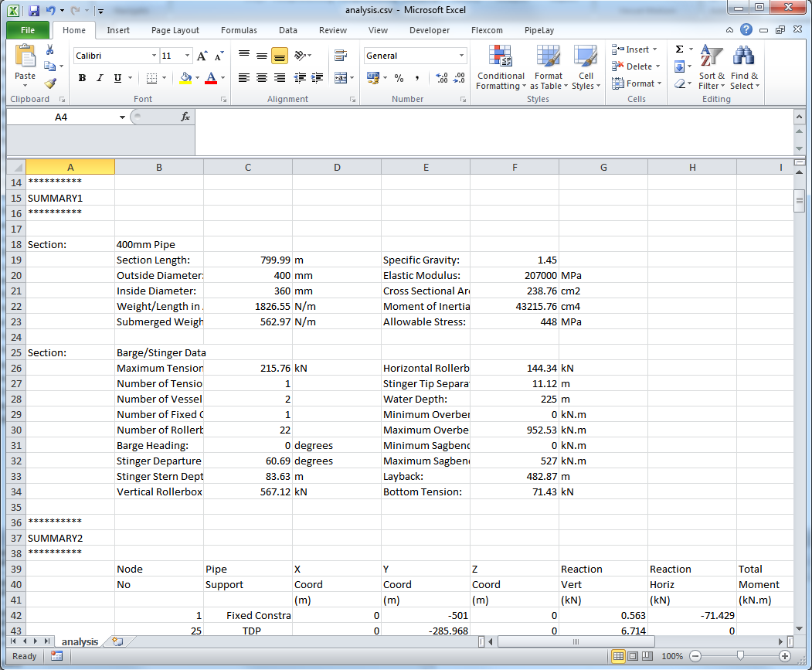Viewport: 812px width, 670px height.
Task: Open the Name Box dropdown arrow
Action: pyautogui.click(x=122, y=117)
